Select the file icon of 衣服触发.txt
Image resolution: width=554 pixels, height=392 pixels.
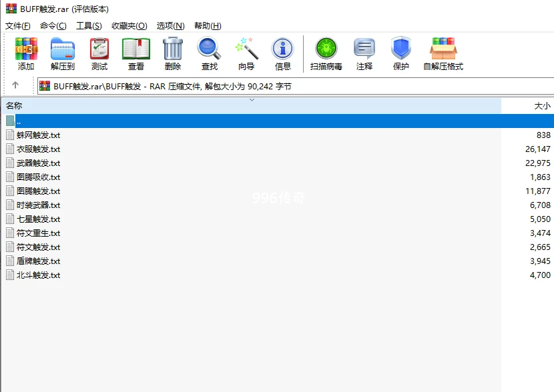(10, 149)
